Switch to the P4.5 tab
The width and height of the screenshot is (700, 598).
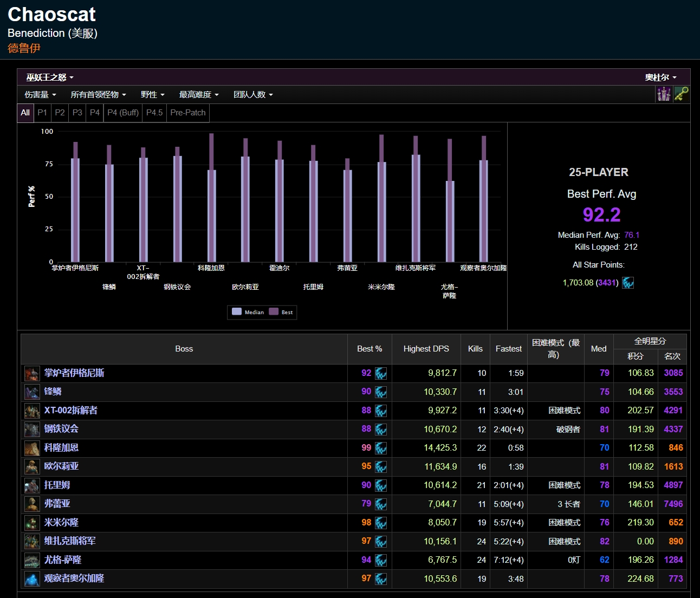(x=154, y=113)
